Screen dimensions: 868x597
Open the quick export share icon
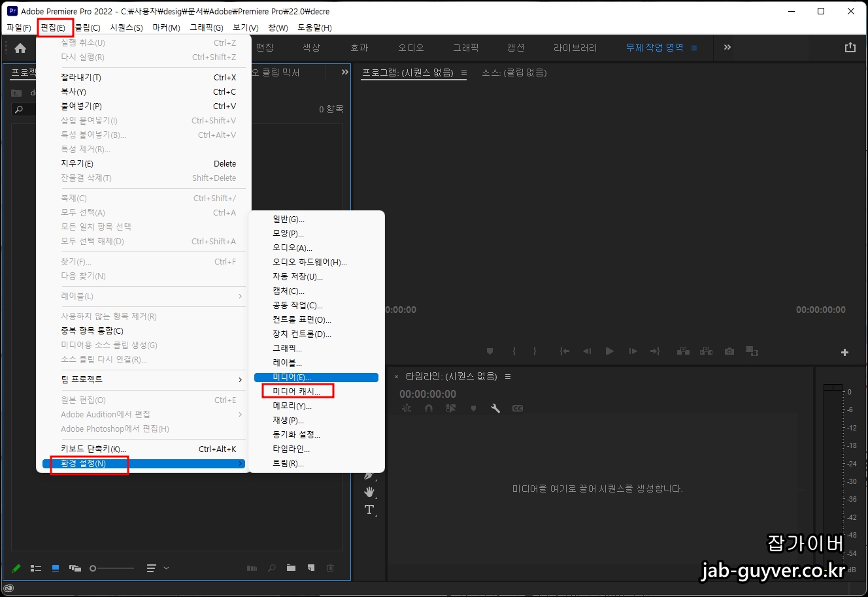click(850, 48)
